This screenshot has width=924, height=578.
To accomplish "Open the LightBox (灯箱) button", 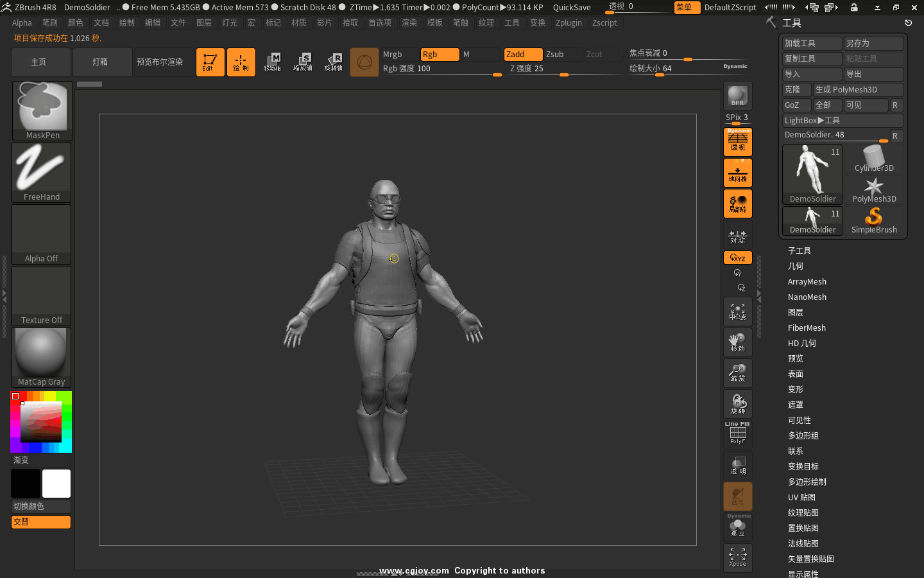I will 103,62.
